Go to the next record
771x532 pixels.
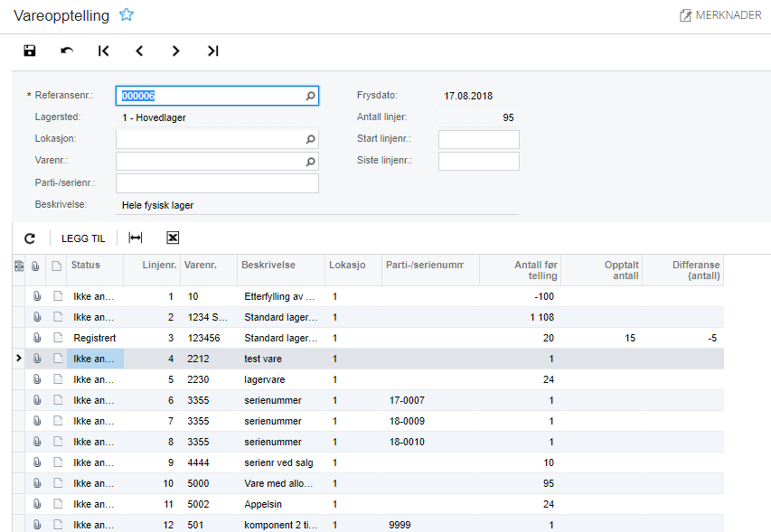click(175, 51)
